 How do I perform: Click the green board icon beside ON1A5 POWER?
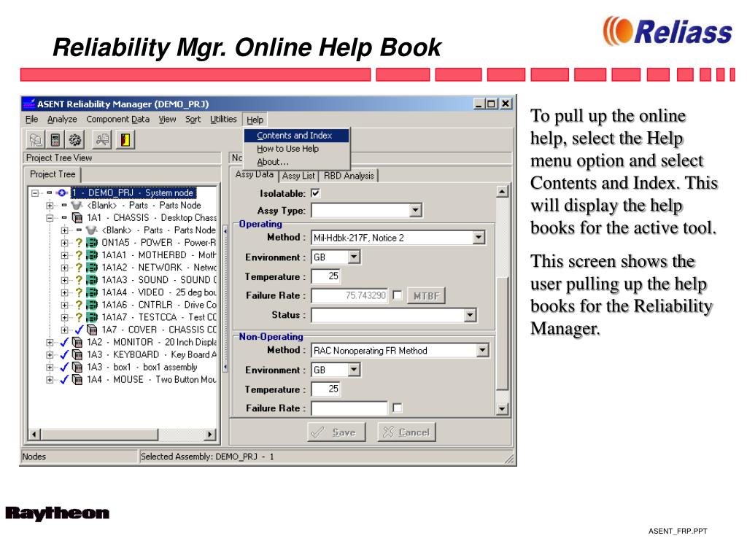tap(92, 243)
